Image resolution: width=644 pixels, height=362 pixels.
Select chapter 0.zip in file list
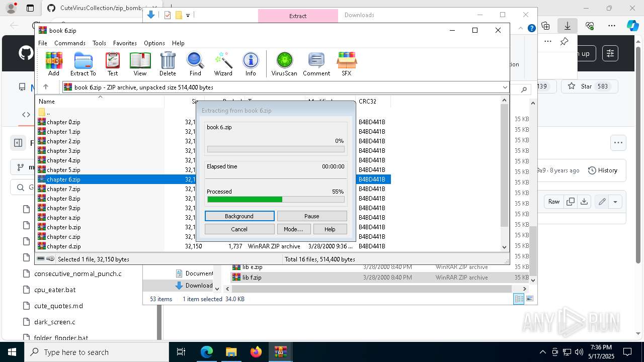63,122
